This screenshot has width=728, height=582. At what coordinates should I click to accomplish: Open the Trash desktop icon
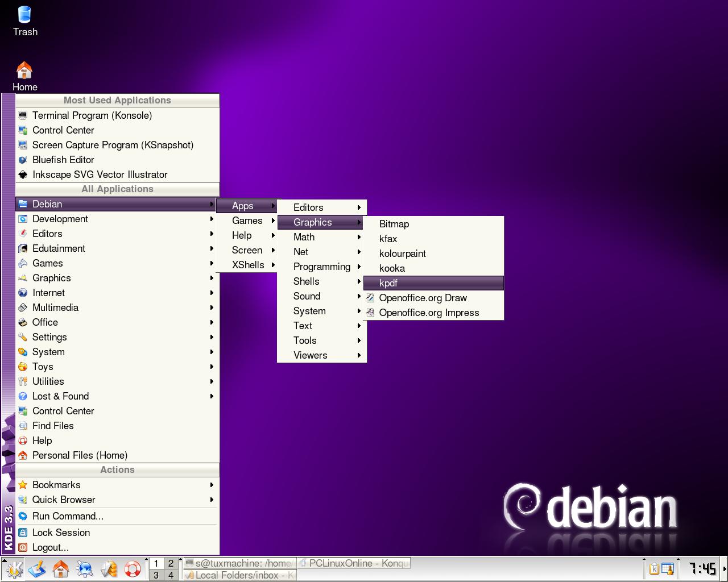tap(25, 20)
